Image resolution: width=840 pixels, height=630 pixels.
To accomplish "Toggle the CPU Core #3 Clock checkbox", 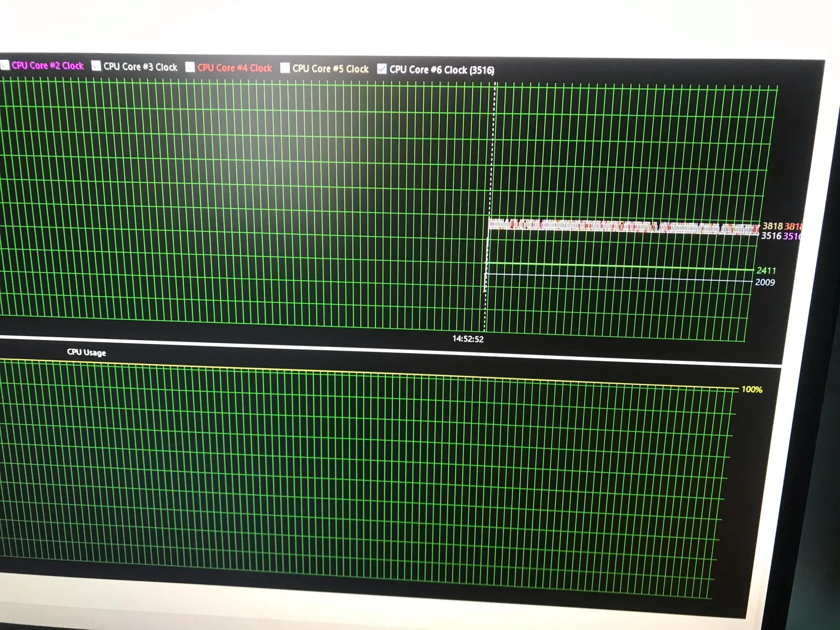I will pyautogui.click(x=96, y=66).
